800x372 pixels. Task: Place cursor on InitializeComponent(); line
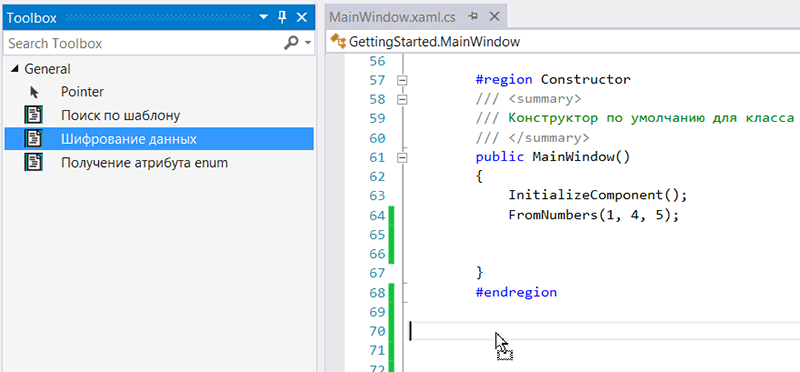coord(598,196)
